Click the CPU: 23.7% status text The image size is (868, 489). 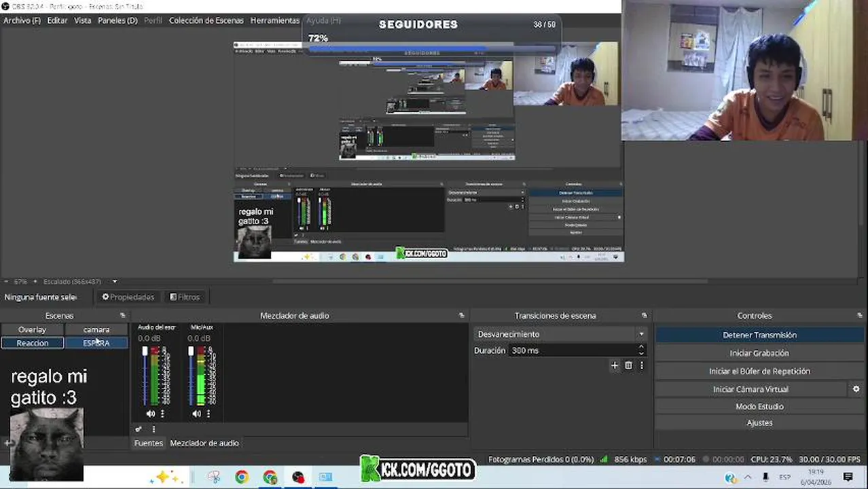[771, 459]
